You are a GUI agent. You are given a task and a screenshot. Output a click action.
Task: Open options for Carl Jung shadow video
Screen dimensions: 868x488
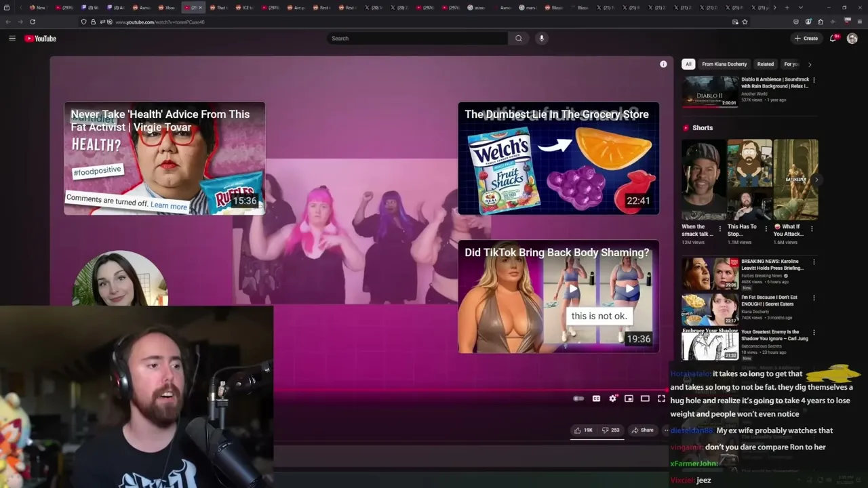click(x=814, y=333)
